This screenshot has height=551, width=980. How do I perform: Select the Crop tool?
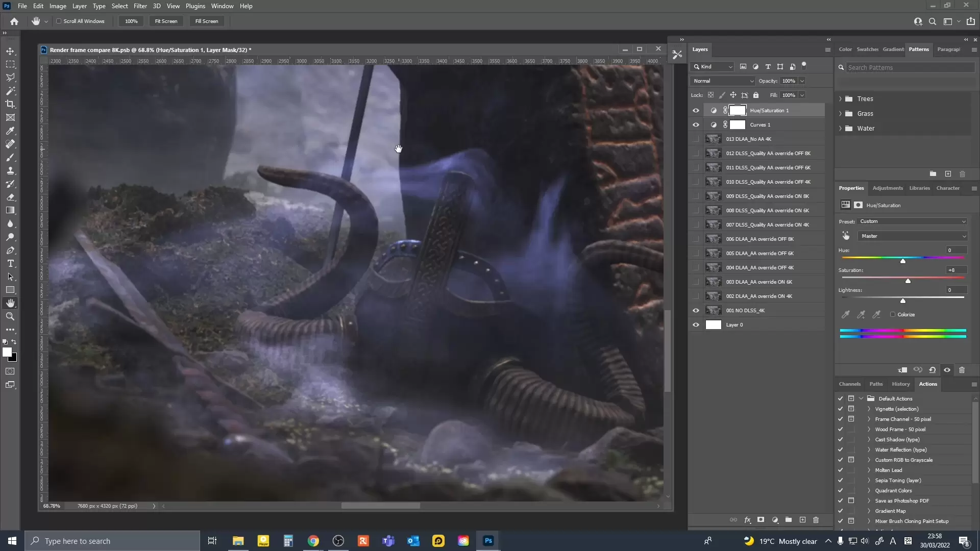pyautogui.click(x=10, y=104)
